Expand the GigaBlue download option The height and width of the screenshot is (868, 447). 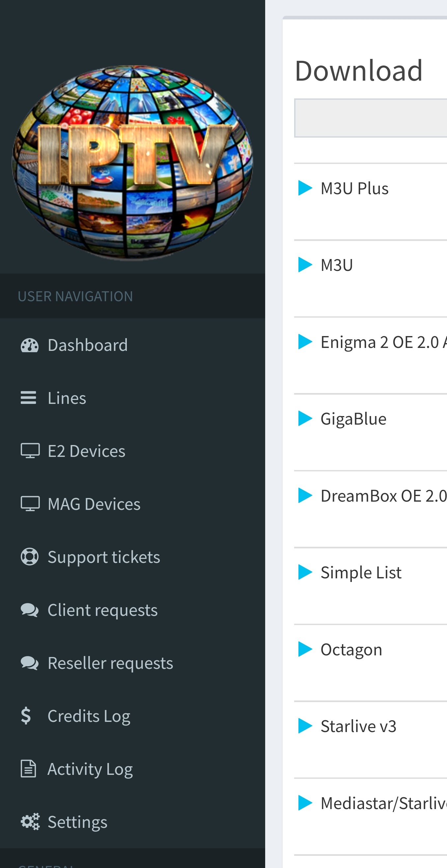(305, 419)
